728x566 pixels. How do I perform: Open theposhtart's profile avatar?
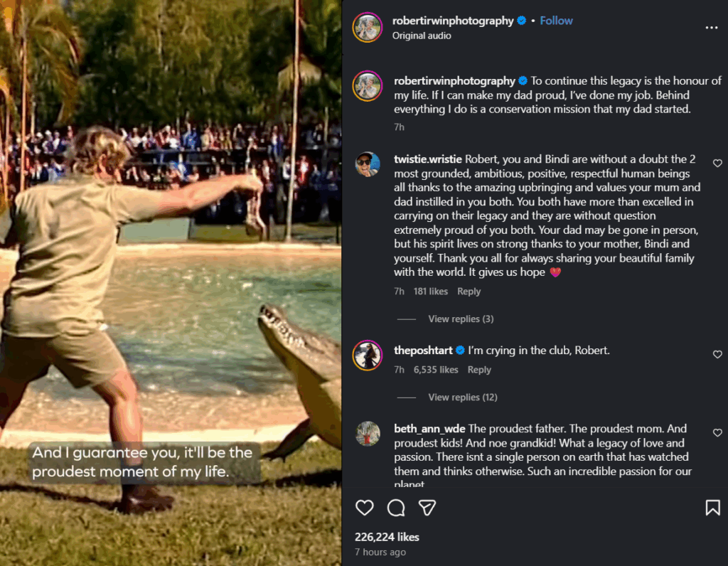point(368,355)
